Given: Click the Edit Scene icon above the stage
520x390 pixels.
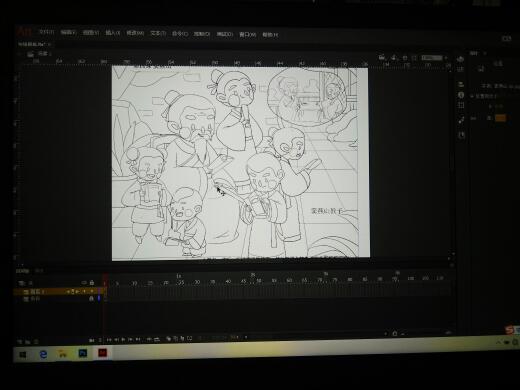Looking at the screenshot, I should [x=382, y=57].
